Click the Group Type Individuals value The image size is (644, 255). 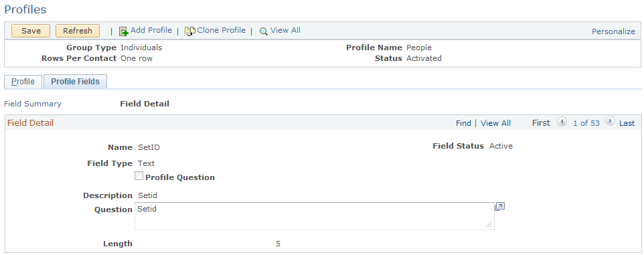(141, 48)
